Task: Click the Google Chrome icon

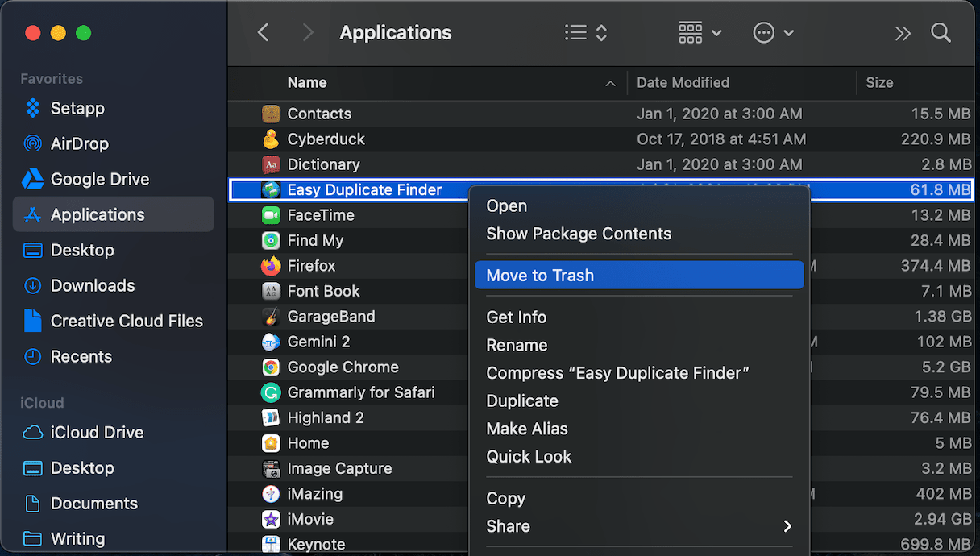Action: coord(271,367)
